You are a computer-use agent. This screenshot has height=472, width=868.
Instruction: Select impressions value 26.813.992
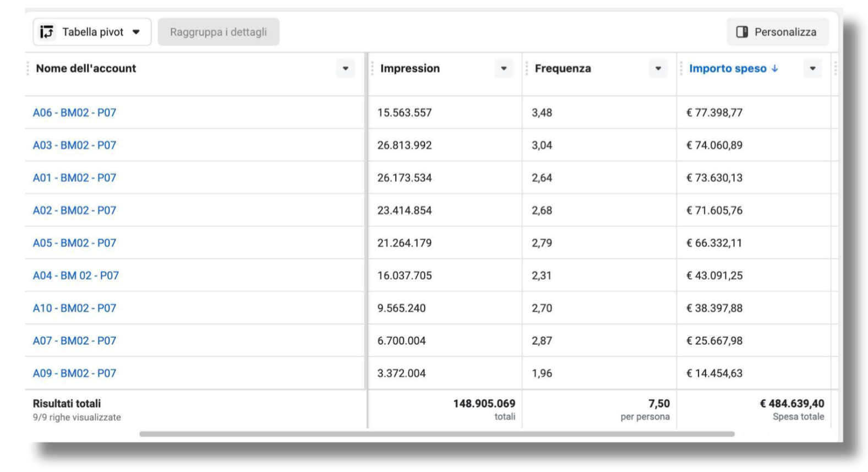click(x=405, y=145)
